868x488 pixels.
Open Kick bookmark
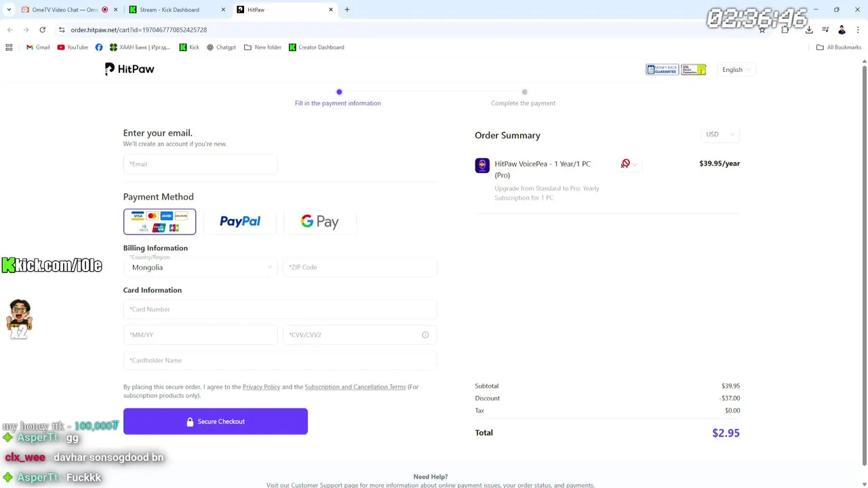pos(189,47)
